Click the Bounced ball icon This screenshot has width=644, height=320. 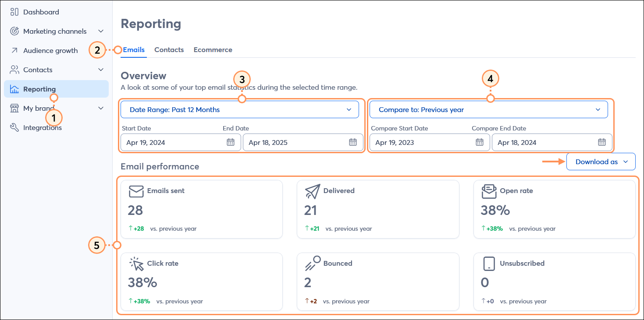[x=313, y=264]
